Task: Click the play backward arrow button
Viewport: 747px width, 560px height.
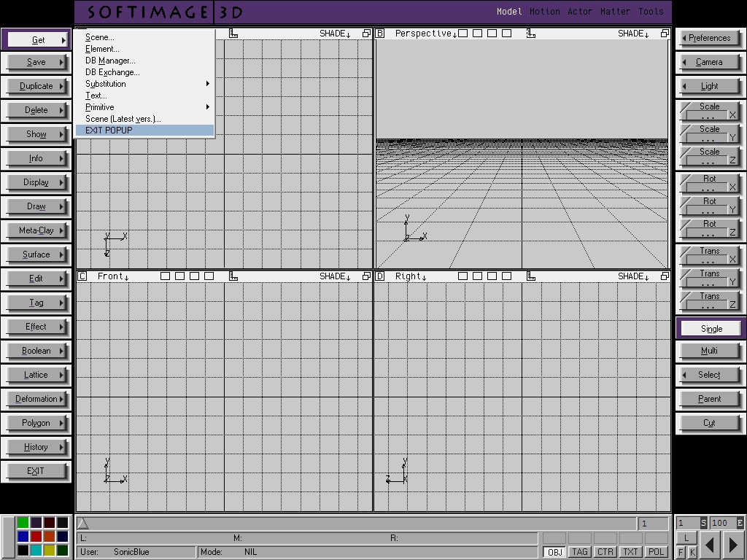Action: [x=710, y=544]
